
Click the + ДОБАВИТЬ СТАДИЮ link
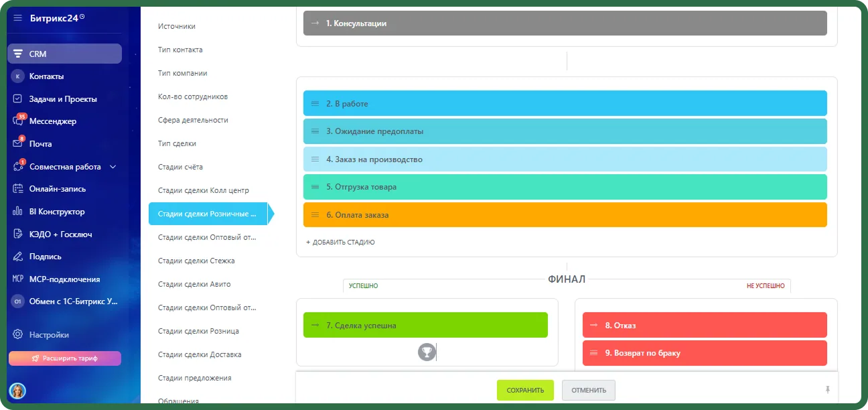tap(340, 242)
